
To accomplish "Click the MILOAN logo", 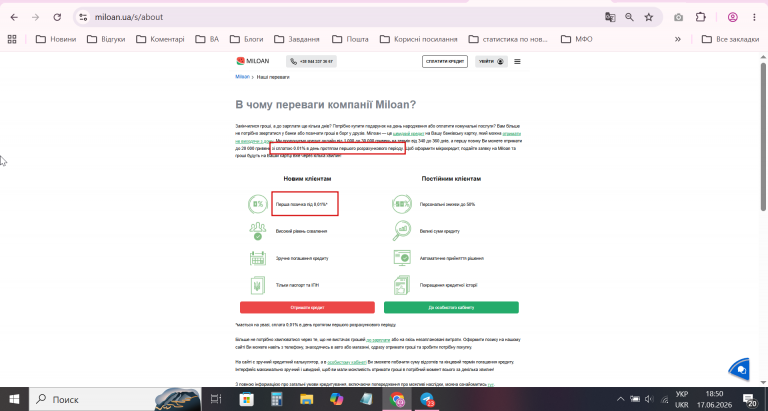I will click(253, 61).
